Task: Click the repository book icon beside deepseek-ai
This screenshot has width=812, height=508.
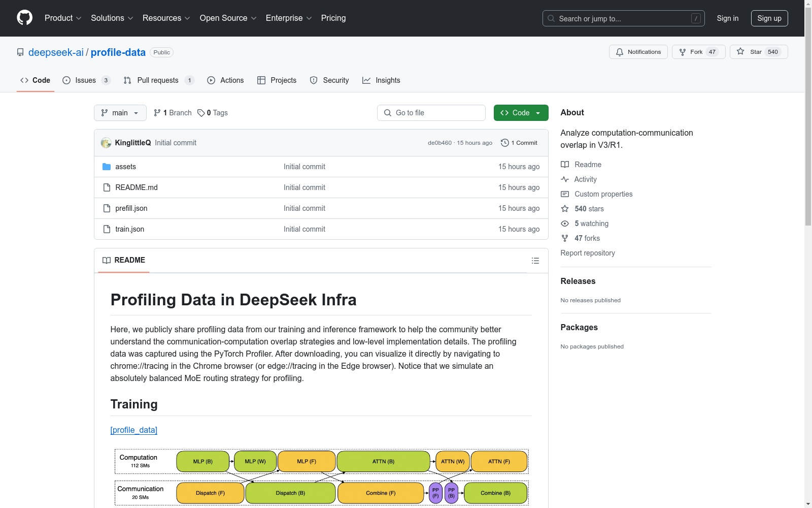Action: pyautogui.click(x=20, y=52)
